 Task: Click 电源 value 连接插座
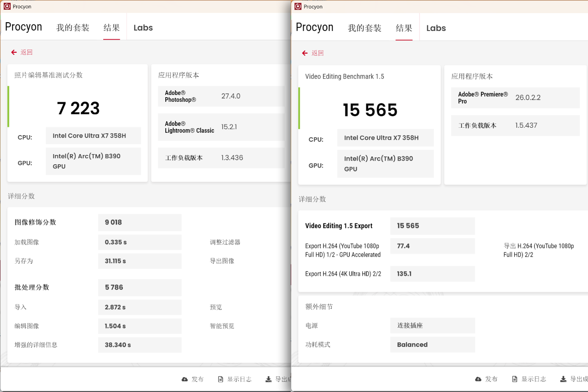point(432,325)
